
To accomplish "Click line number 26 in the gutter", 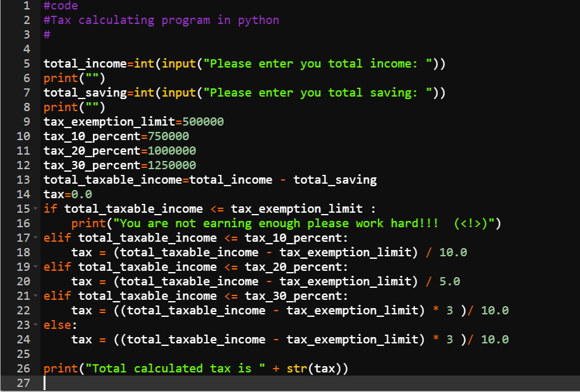I will click(23, 369).
